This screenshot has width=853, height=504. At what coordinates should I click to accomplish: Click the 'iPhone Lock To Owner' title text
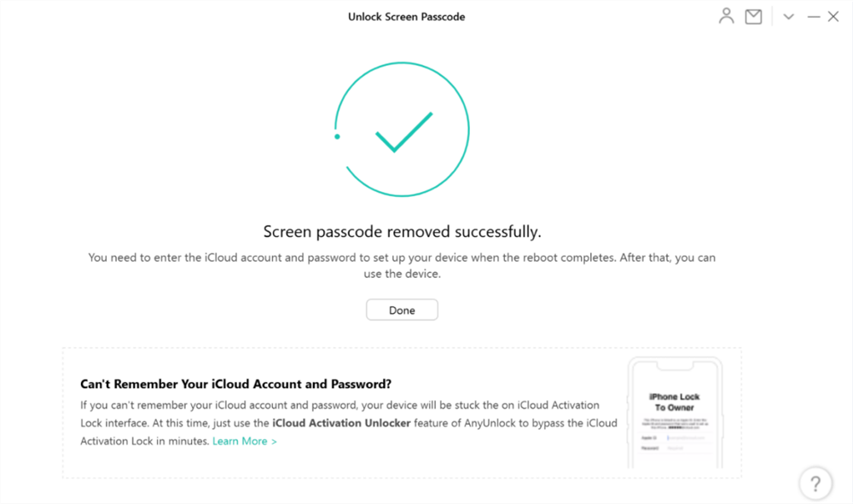tap(675, 402)
